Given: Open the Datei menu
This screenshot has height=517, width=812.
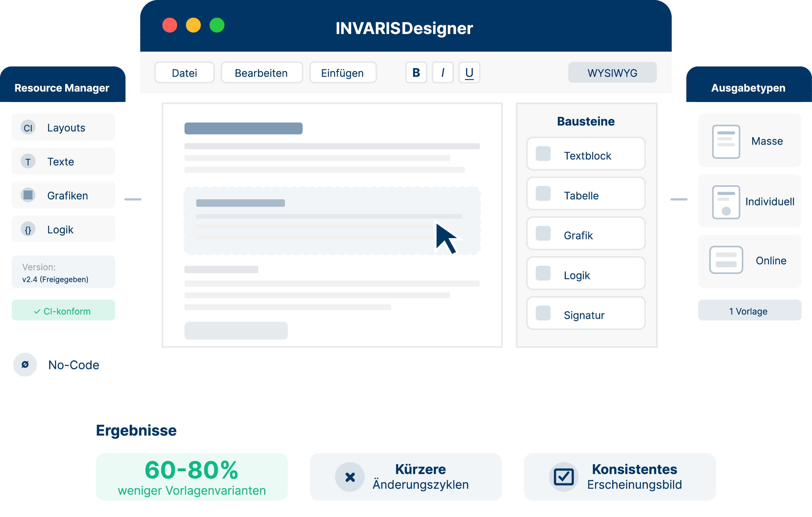Looking at the screenshot, I should [184, 73].
